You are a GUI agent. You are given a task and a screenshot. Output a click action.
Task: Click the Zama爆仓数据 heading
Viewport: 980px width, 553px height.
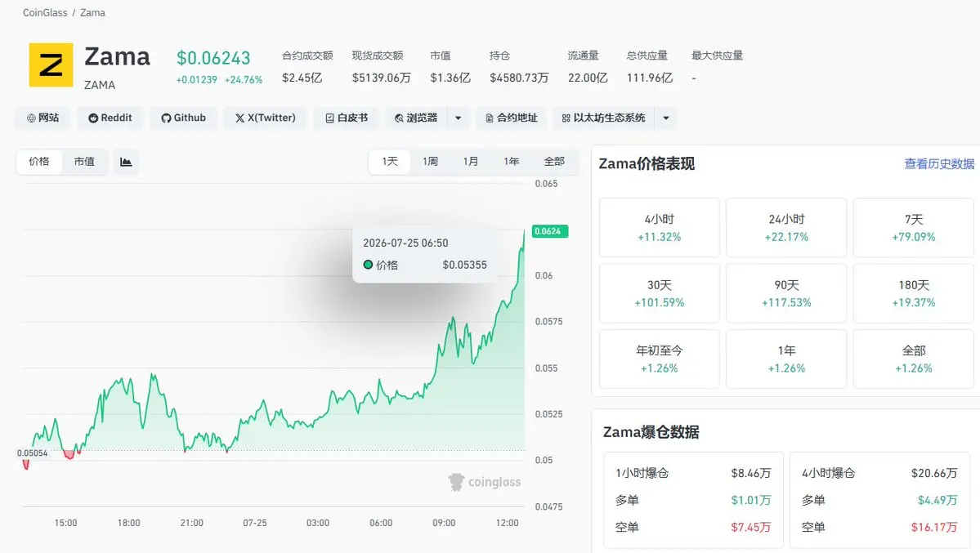[651, 432]
